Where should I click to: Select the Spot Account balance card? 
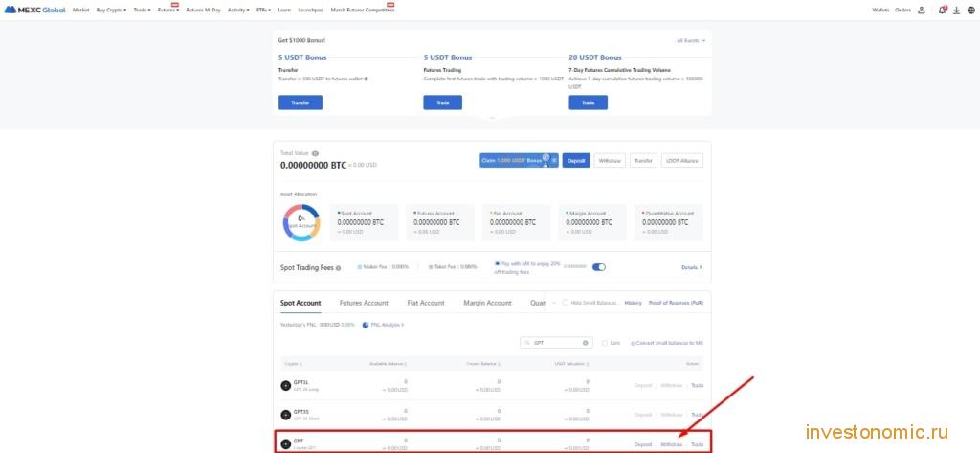(x=364, y=223)
